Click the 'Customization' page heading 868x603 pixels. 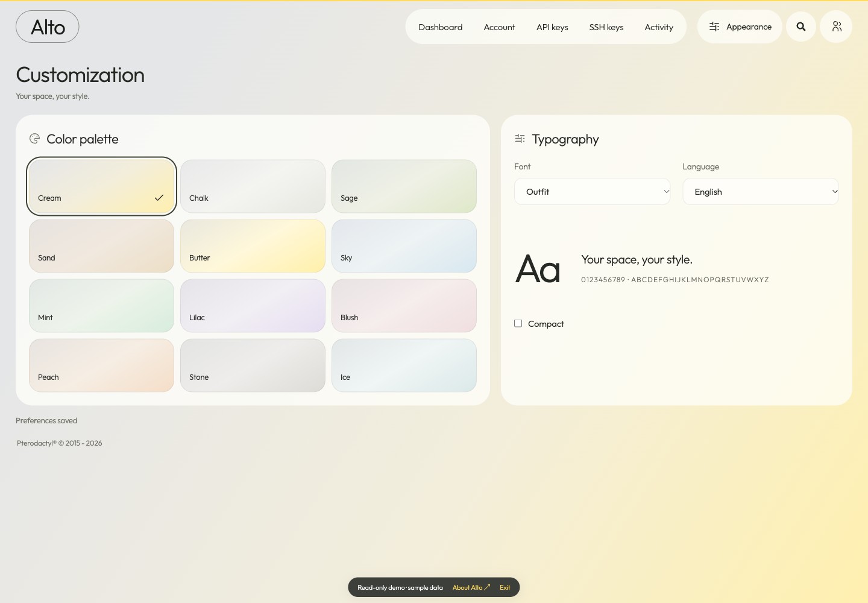pos(80,75)
